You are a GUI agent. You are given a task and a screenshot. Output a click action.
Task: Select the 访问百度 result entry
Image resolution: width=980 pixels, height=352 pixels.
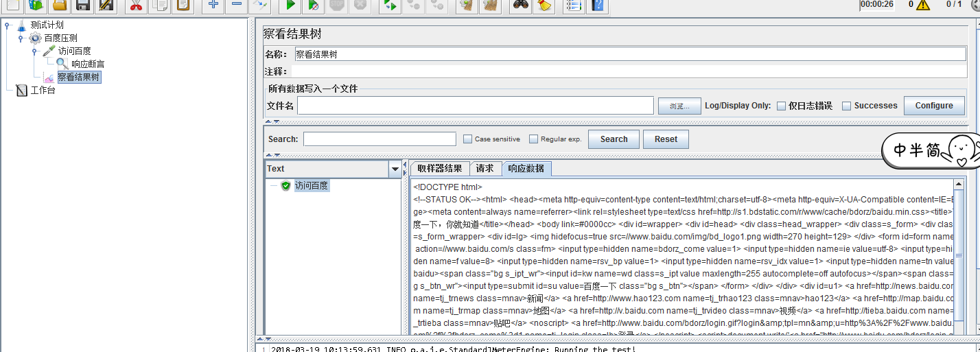coord(312,186)
